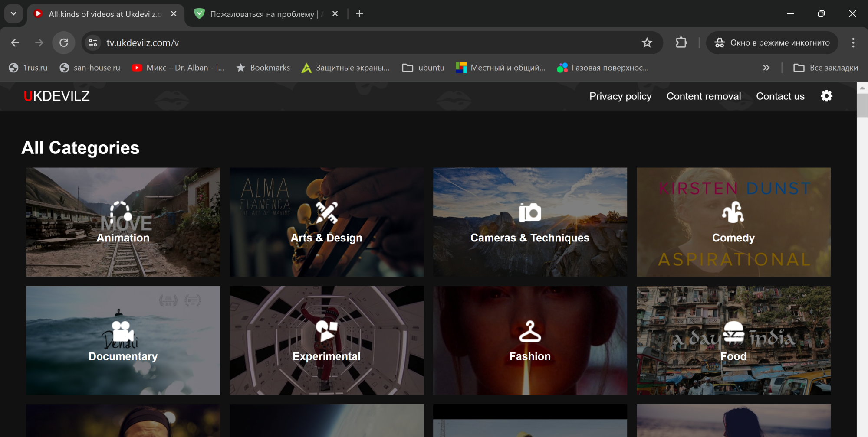Open the browser extensions puzzle icon
Screen dimensions: 868x437
[681, 42]
